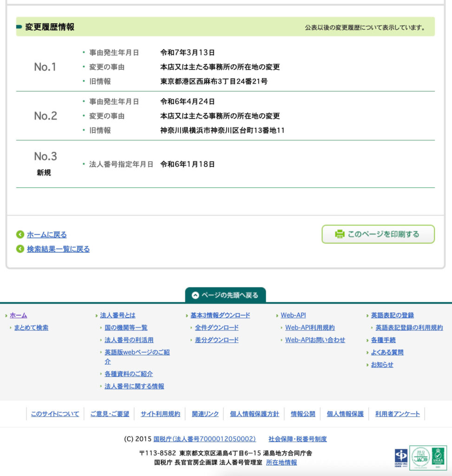The width and height of the screenshot is (452, 476).
Task: Click the ISMS-AC certification logo
Action: pos(401,458)
